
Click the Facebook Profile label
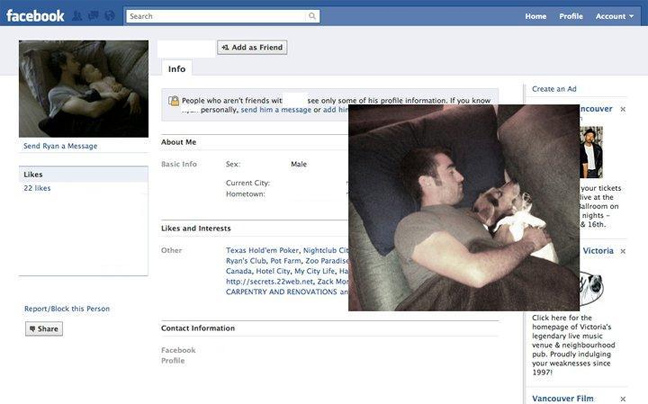point(178,355)
